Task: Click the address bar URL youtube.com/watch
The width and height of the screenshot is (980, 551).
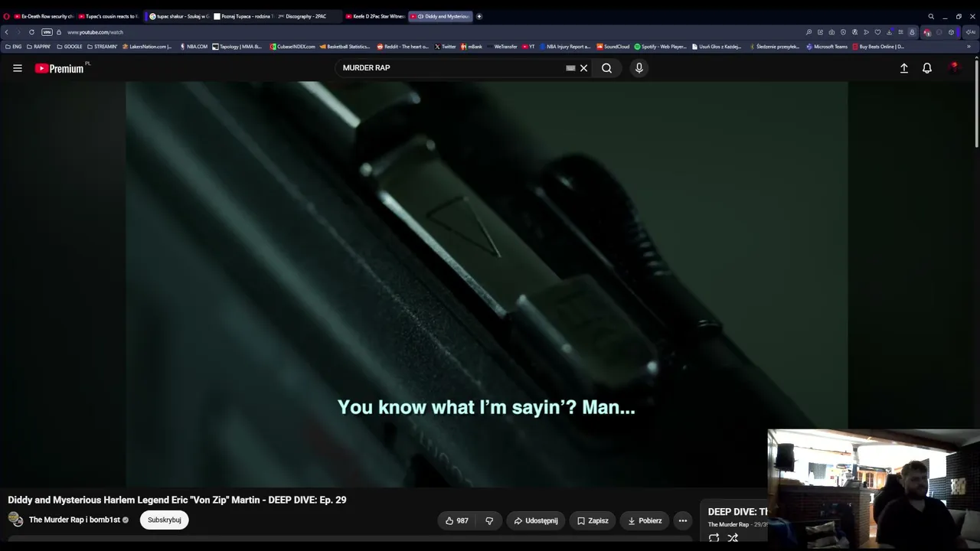Action: pyautogui.click(x=95, y=32)
